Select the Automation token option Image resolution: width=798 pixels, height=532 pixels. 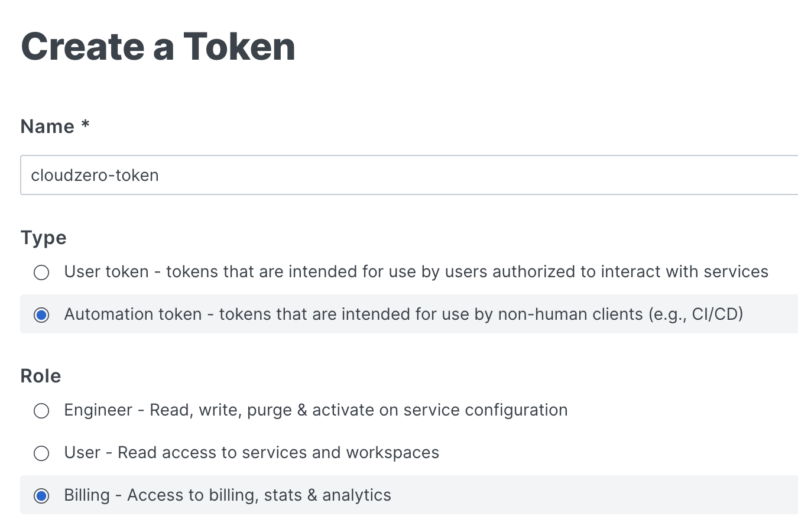(41, 315)
